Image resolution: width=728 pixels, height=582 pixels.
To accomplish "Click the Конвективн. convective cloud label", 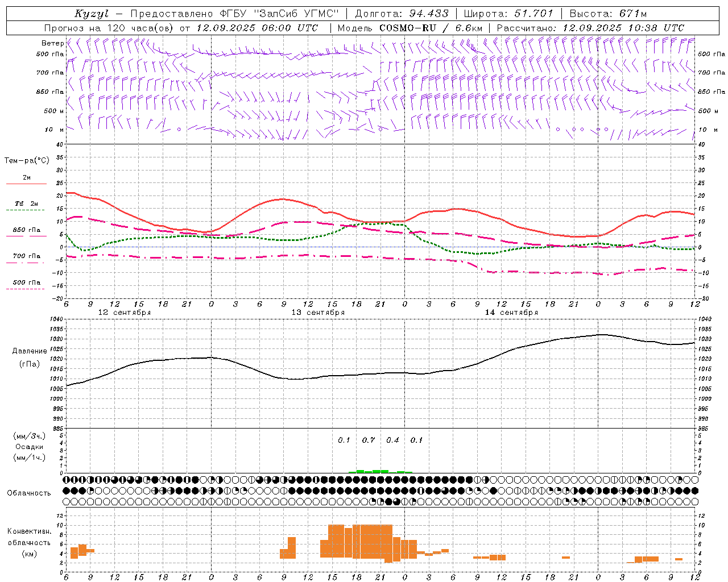I will click(29, 531).
